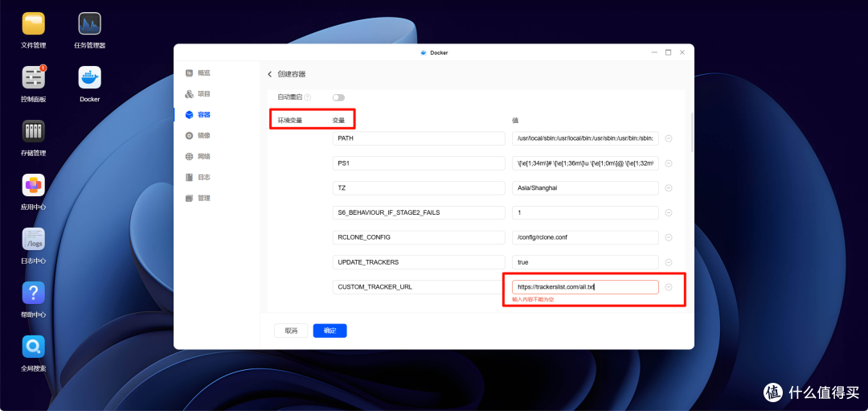Image resolution: width=868 pixels, height=411 pixels.
Task: Open the 日志中心 desktop icon
Action: (x=33, y=239)
